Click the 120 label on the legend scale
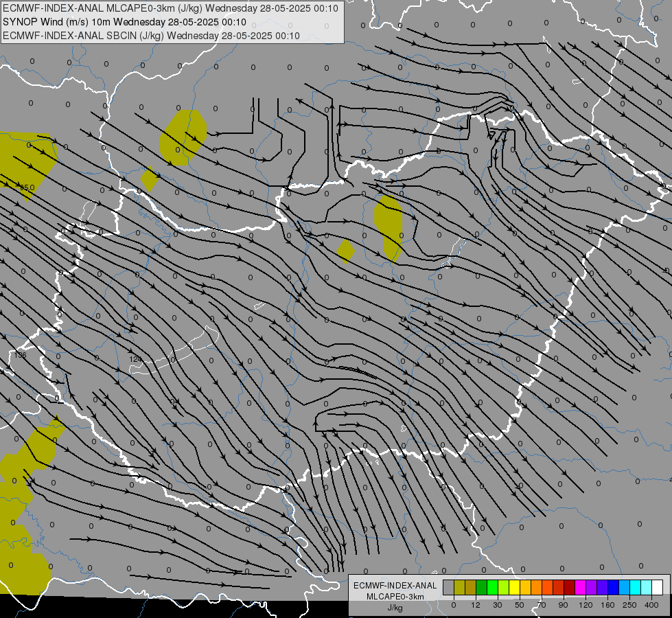672x618 pixels. click(x=586, y=605)
